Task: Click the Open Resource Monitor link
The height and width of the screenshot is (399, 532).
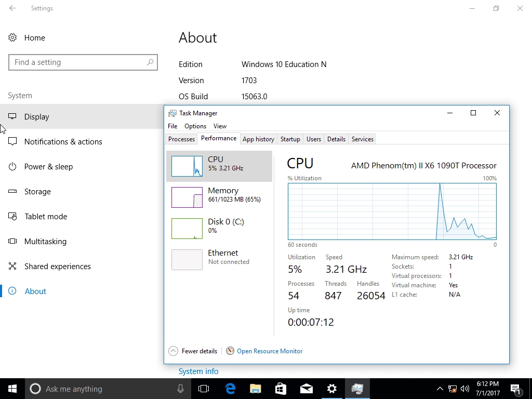Action: click(270, 351)
